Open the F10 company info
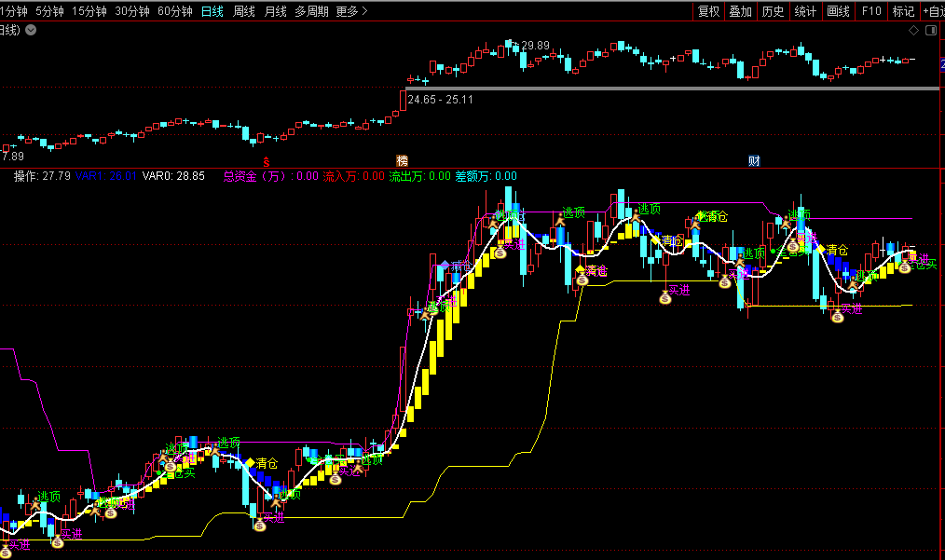The width and height of the screenshot is (945, 560). (x=871, y=11)
